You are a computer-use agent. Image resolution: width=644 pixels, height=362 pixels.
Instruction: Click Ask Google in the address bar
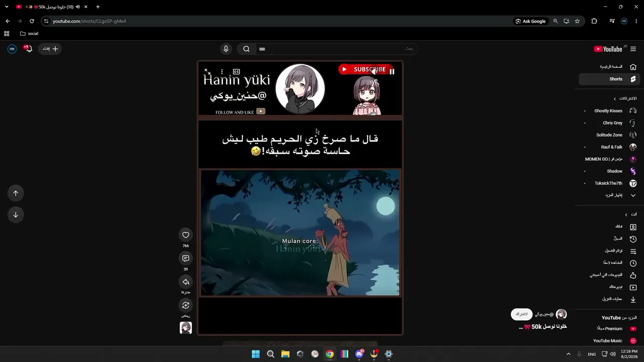[x=530, y=21]
